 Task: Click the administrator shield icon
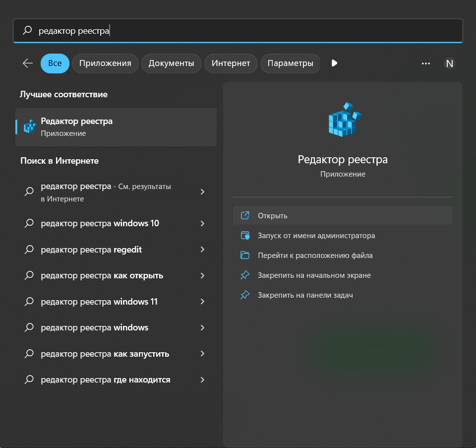click(245, 236)
